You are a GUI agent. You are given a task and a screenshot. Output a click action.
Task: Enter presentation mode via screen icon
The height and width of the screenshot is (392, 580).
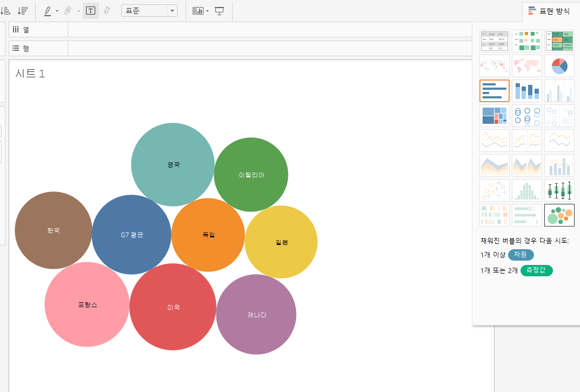pyautogui.click(x=219, y=11)
